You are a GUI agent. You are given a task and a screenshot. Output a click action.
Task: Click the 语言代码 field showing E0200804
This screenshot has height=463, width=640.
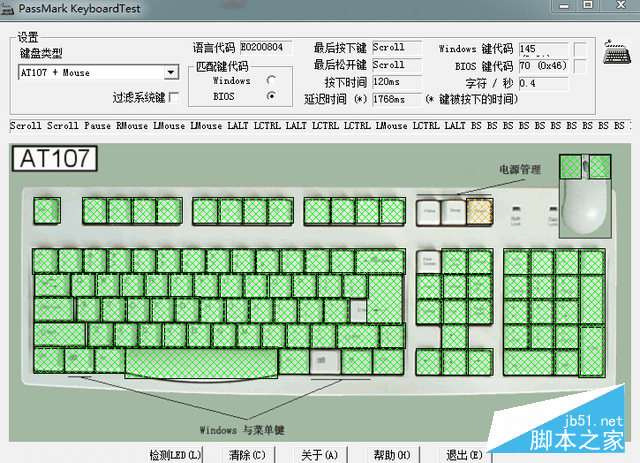(266, 47)
